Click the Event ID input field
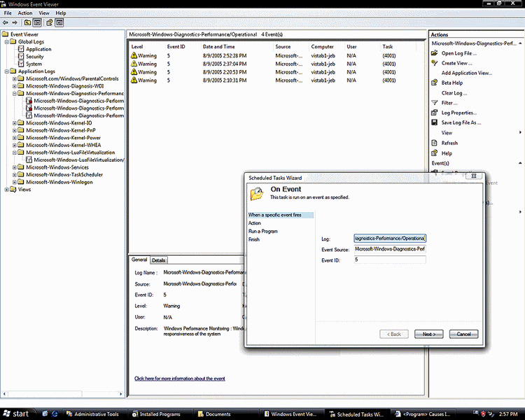 pos(390,260)
